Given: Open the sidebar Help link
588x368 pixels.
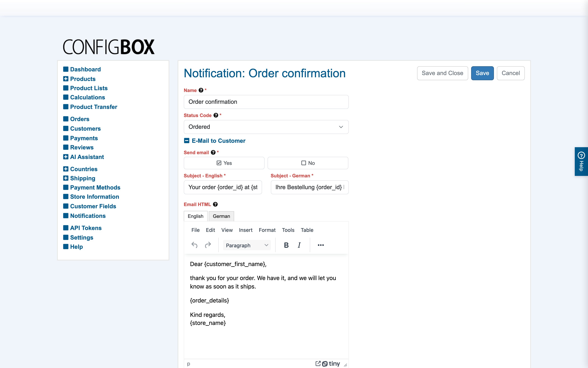Looking at the screenshot, I should (76, 247).
